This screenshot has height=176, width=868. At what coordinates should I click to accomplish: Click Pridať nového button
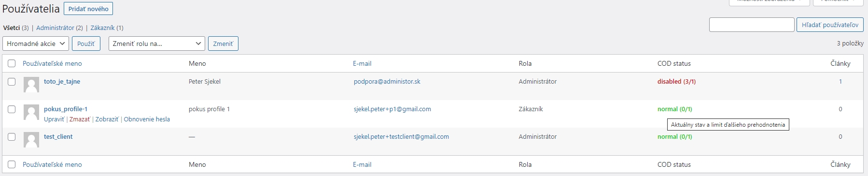coord(88,9)
